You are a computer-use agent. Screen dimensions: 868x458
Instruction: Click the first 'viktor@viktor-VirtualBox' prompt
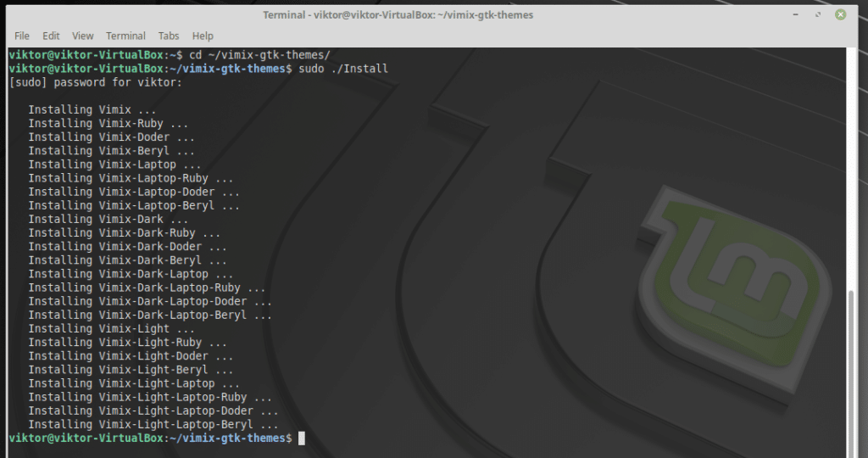point(86,55)
